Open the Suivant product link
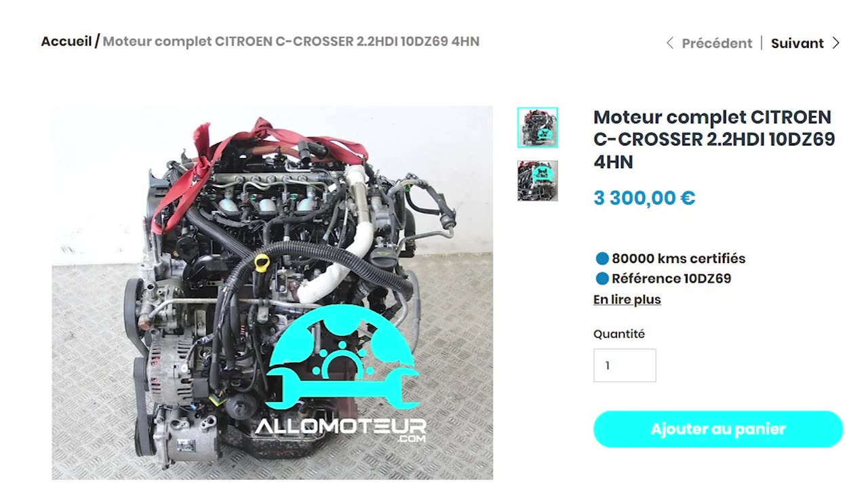 [797, 43]
